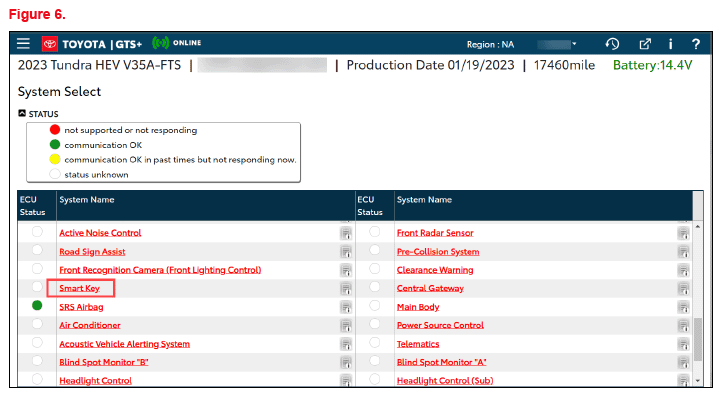The image size is (722, 397).
Task: Click the info icon for Telematics
Action: [683, 344]
